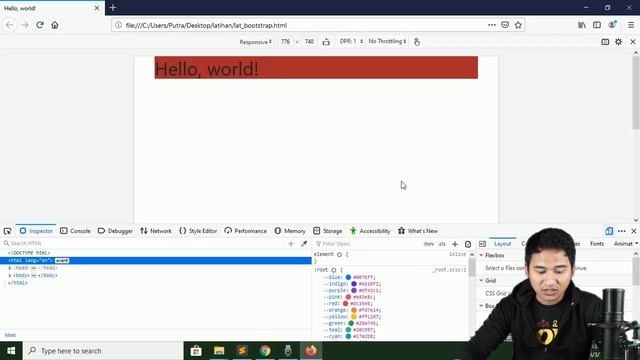Click the Search HTML field
Screen dimensions: 640x360
pyautogui.click(x=143, y=243)
